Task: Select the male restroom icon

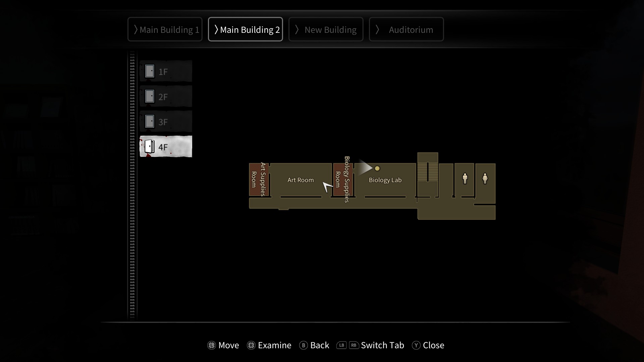Action: 465,179
